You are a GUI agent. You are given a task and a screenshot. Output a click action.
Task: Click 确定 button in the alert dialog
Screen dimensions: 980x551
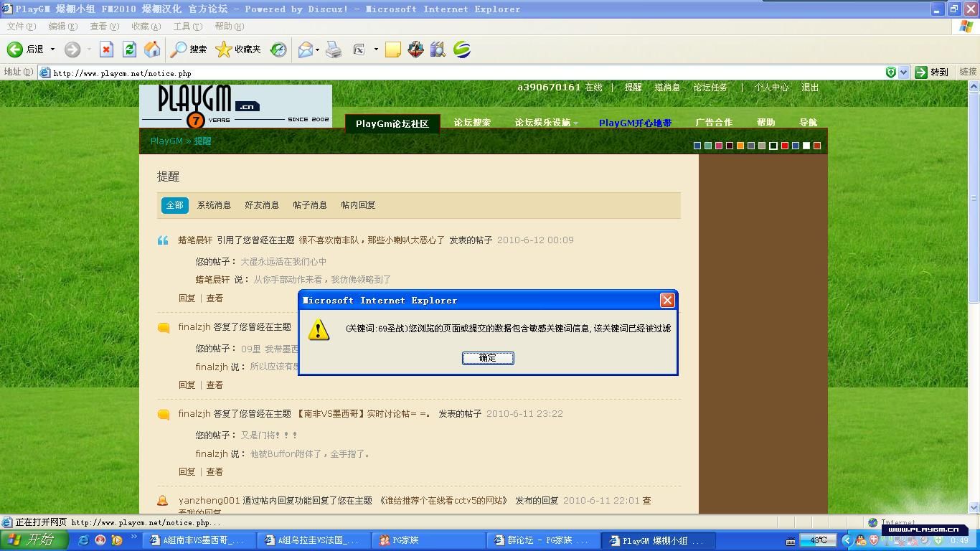click(x=488, y=358)
